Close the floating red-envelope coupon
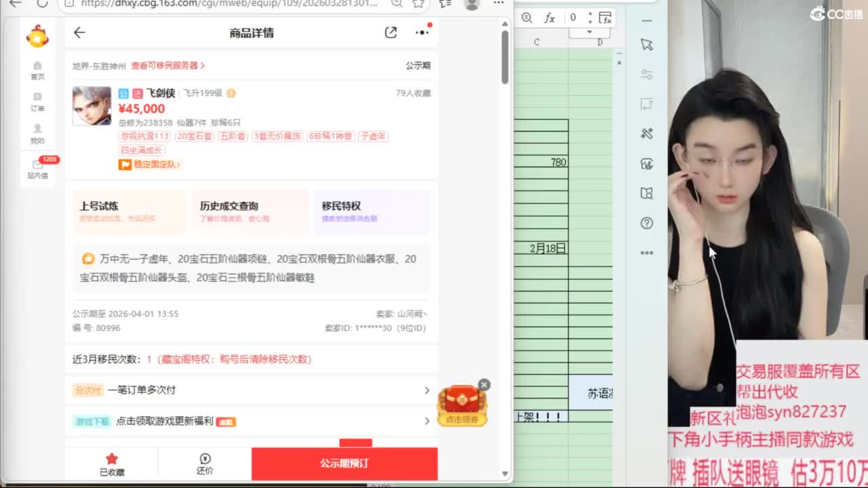The height and width of the screenshot is (488, 868). pos(484,385)
